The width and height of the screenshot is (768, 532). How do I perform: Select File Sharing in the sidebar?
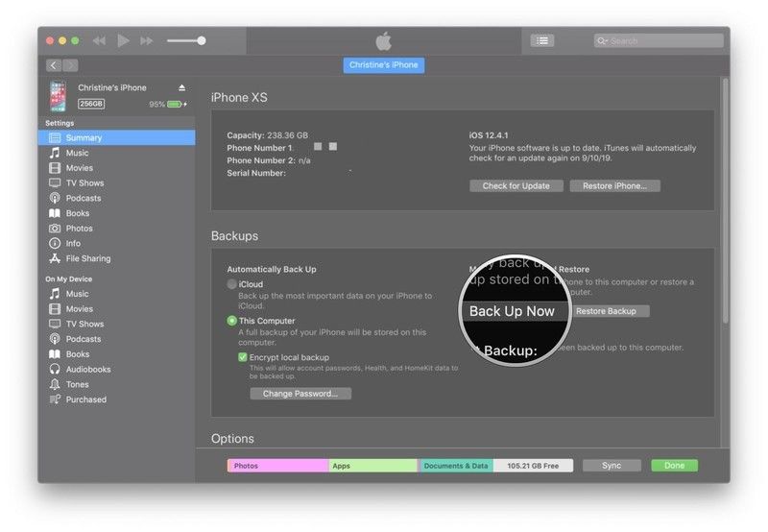(x=87, y=258)
